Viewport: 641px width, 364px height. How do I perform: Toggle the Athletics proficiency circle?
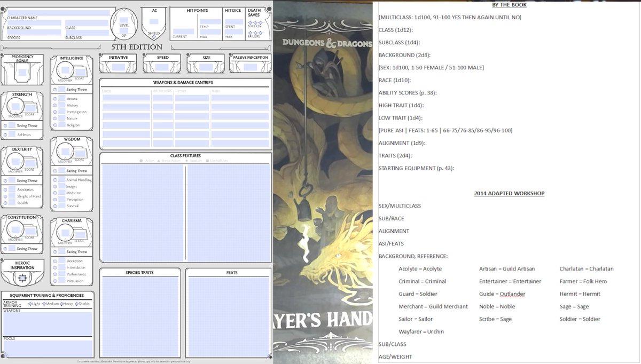click(x=5, y=134)
